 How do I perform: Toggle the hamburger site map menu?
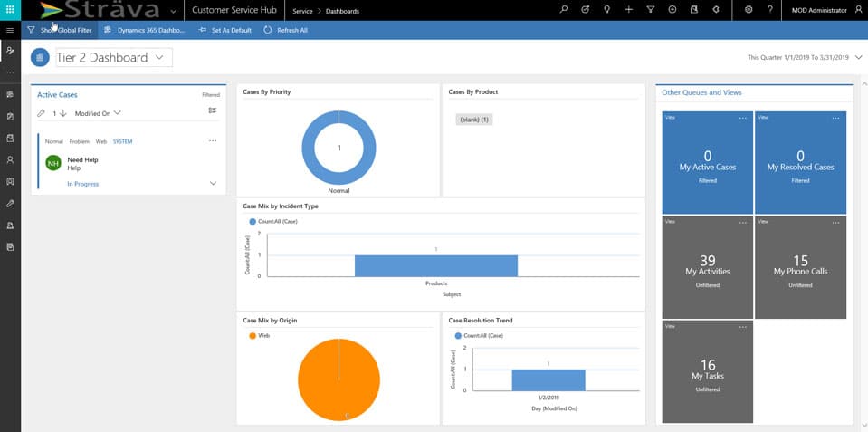click(x=10, y=30)
